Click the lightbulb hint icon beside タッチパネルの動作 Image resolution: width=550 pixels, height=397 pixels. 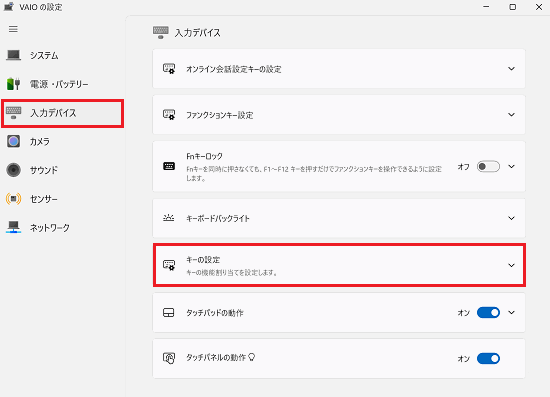[251, 357]
